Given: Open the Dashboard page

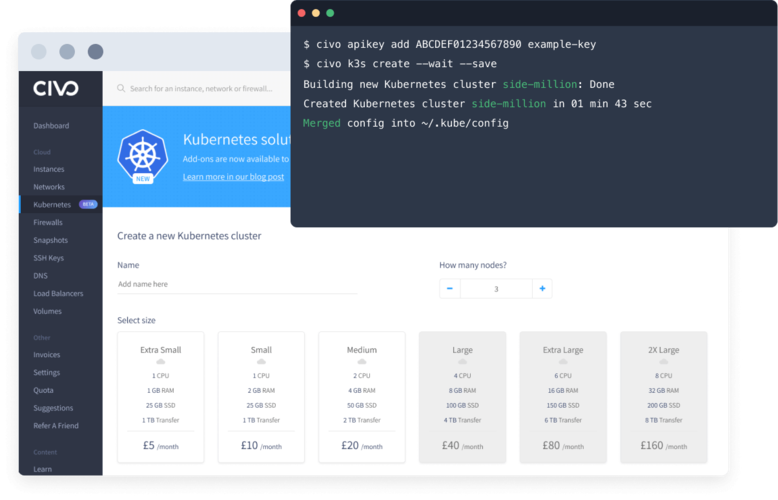Looking at the screenshot, I should tap(51, 125).
